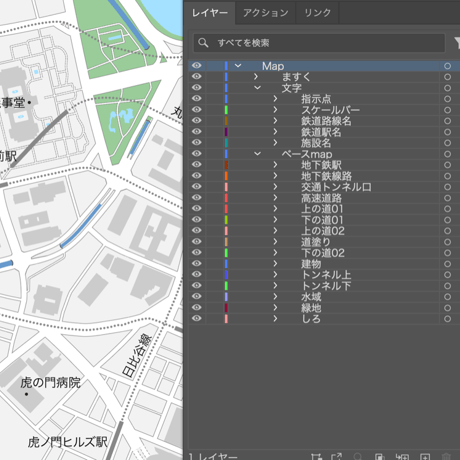Click the target circle for 道塗り
Image resolution: width=460 pixels, height=460 pixels.
click(x=447, y=242)
